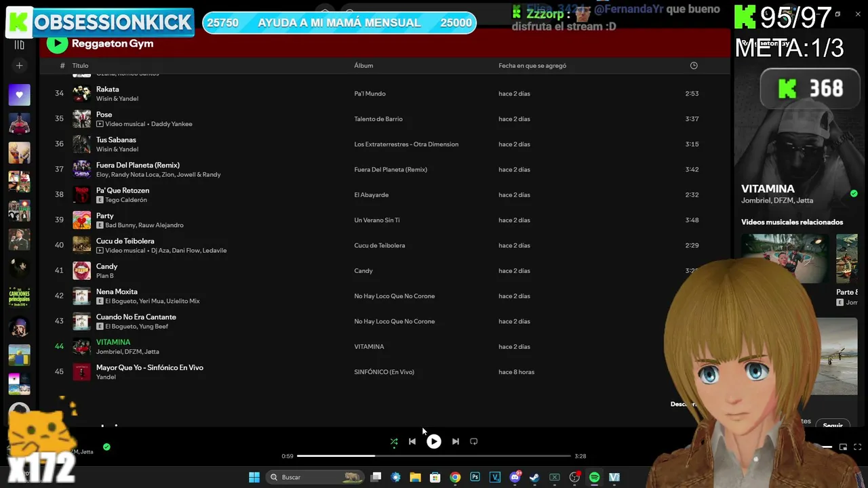Open OBS Studio from the taskbar

(574, 477)
